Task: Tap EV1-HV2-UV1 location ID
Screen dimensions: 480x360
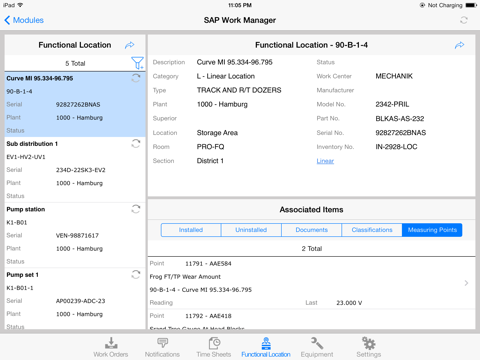Action: click(26, 157)
